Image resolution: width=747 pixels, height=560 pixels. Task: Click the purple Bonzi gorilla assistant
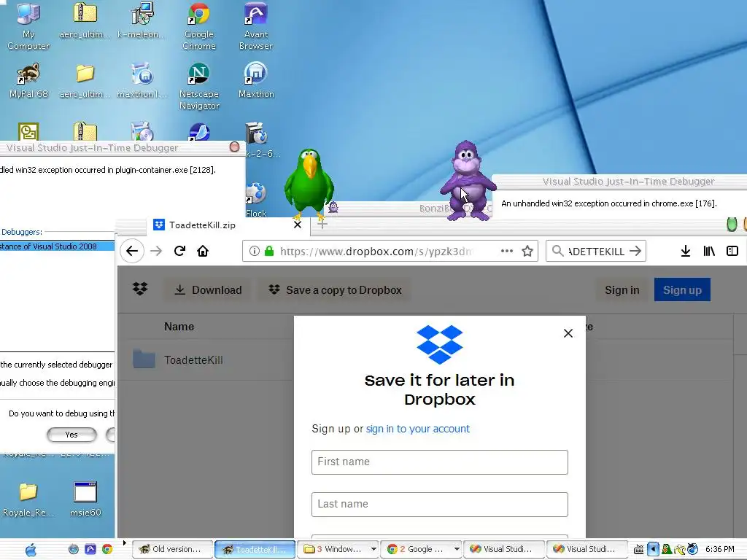click(467, 181)
